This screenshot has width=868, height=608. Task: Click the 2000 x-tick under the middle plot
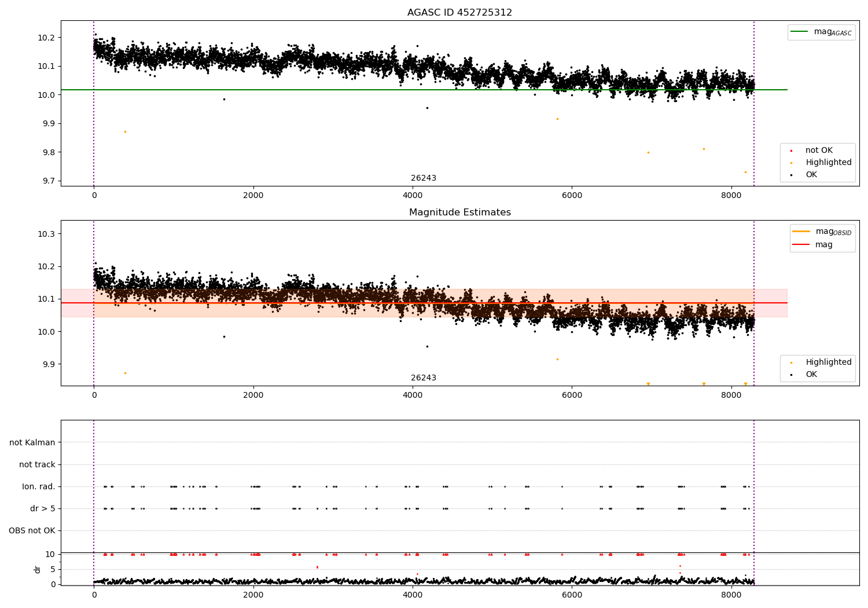tap(253, 395)
